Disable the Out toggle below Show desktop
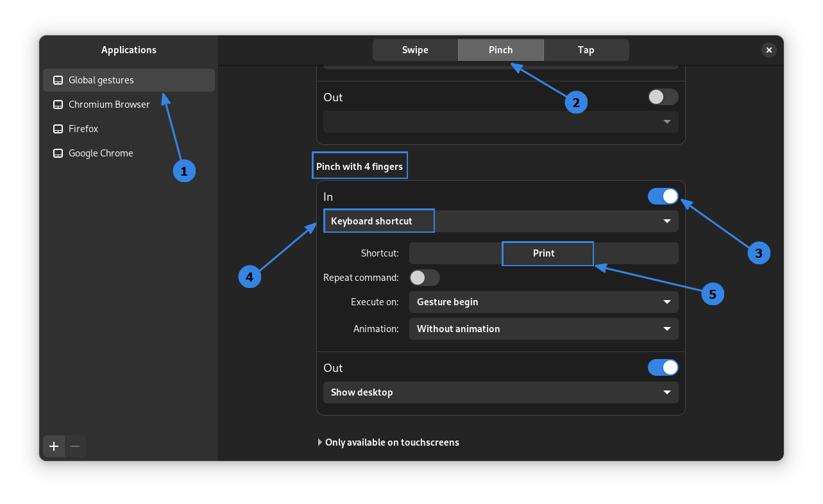This screenshot has height=504, width=823. 663,367
